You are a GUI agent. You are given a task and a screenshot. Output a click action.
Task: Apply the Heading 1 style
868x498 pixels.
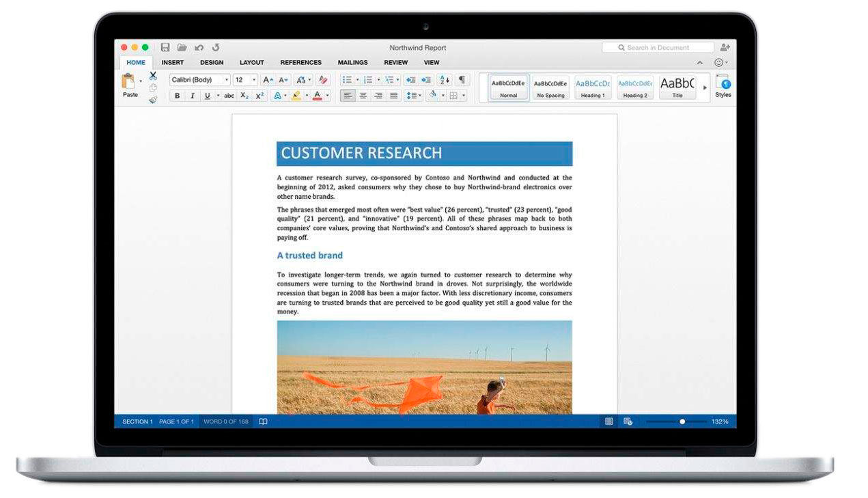pyautogui.click(x=593, y=87)
